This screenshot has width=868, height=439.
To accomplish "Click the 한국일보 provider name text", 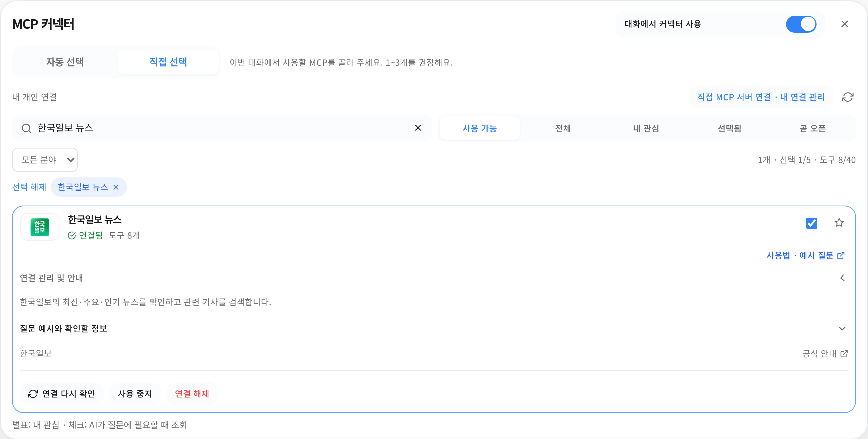I will tap(36, 353).
